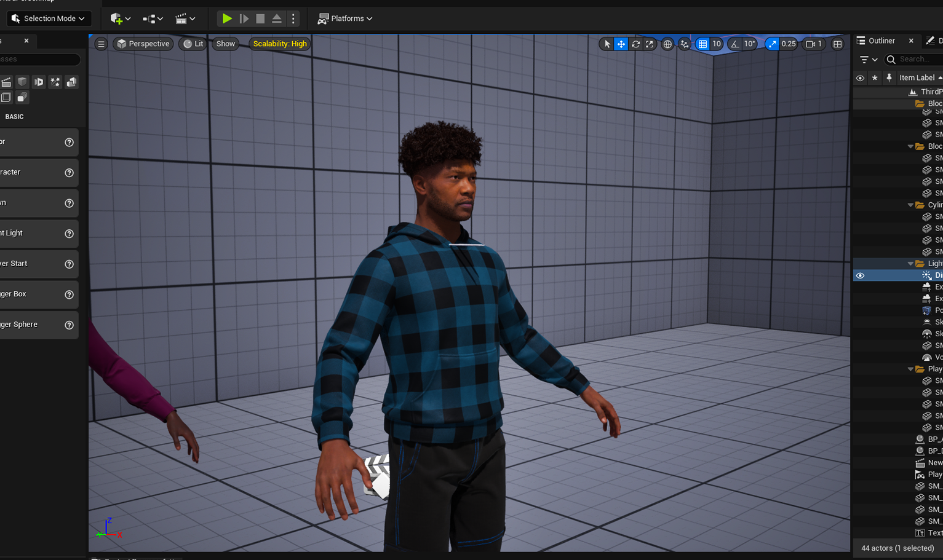Change grid snap value 10
Screen dimensions: 943x560
pyautogui.click(x=717, y=44)
